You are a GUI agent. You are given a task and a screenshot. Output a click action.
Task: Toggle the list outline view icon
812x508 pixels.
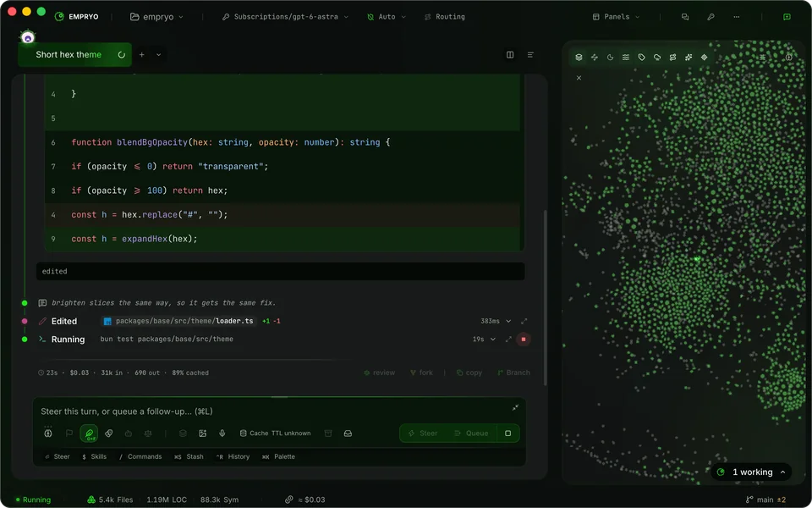pos(530,54)
